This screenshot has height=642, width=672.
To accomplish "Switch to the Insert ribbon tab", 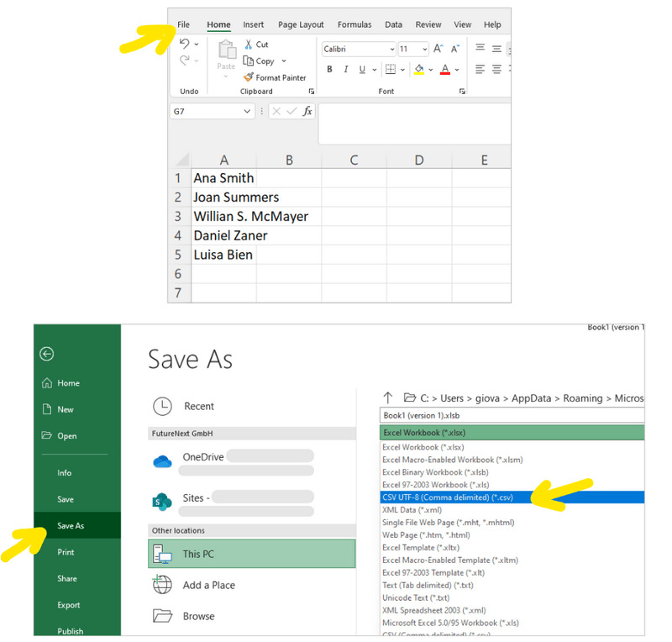I will (253, 24).
